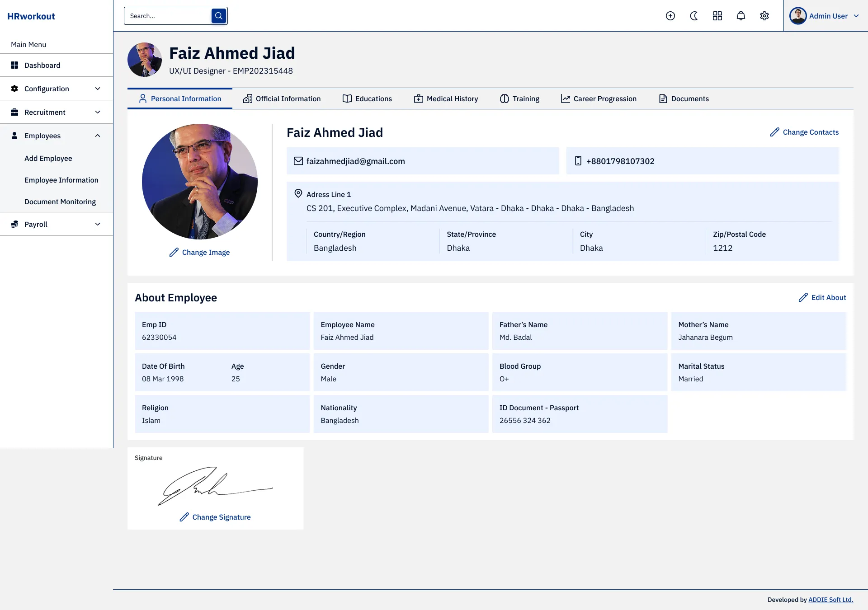Click the plus-circle add icon
Image resolution: width=868 pixels, height=610 pixels.
[x=670, y=16]
